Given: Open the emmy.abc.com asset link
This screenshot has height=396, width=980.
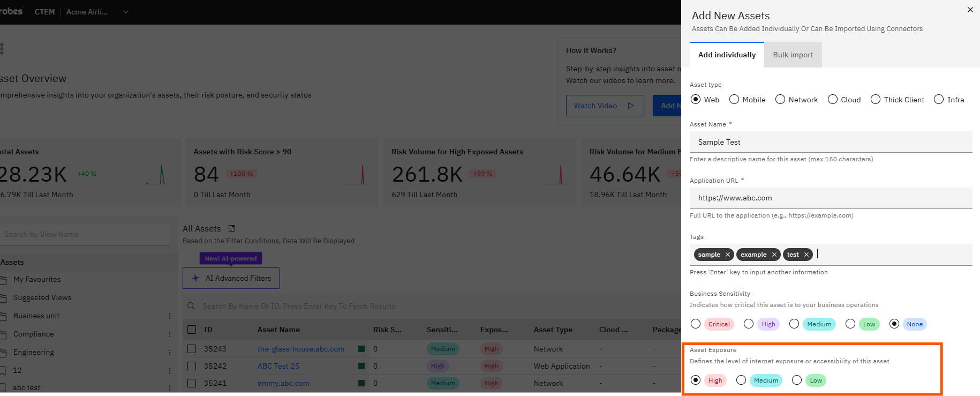Looking at the screenshot, I should click(x=283, y=383).
